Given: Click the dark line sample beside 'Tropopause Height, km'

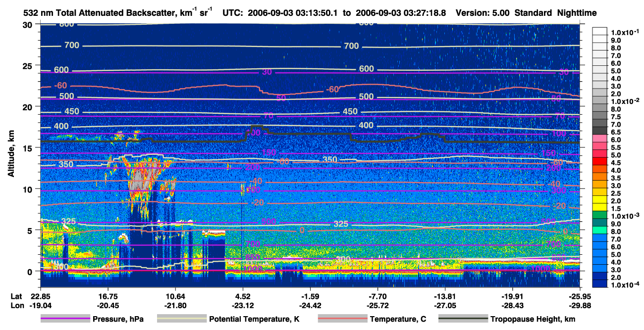Looking at the screenshot, I should tap(463, 319).
